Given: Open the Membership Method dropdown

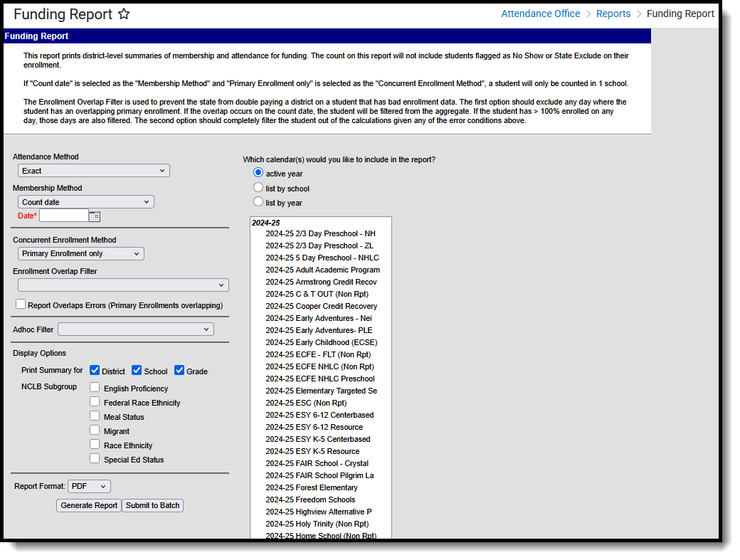Looking at the screenshot, I should 86,202.
